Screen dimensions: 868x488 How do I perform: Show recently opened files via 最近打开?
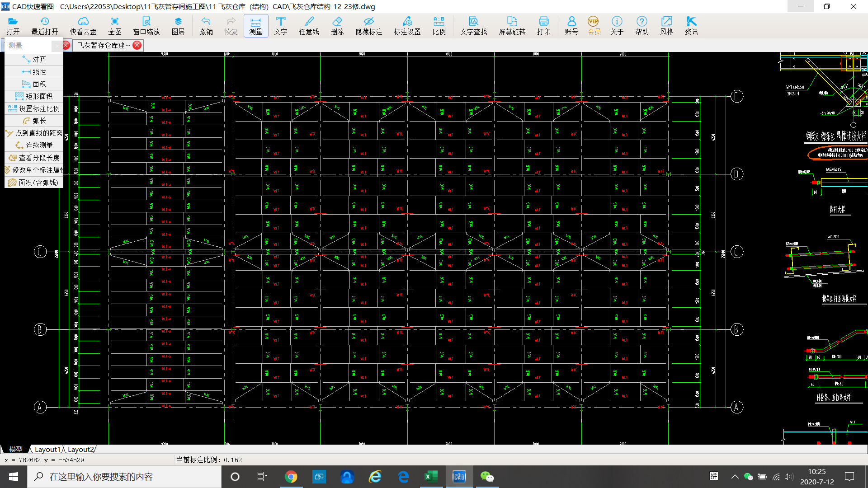coord(44,26)
